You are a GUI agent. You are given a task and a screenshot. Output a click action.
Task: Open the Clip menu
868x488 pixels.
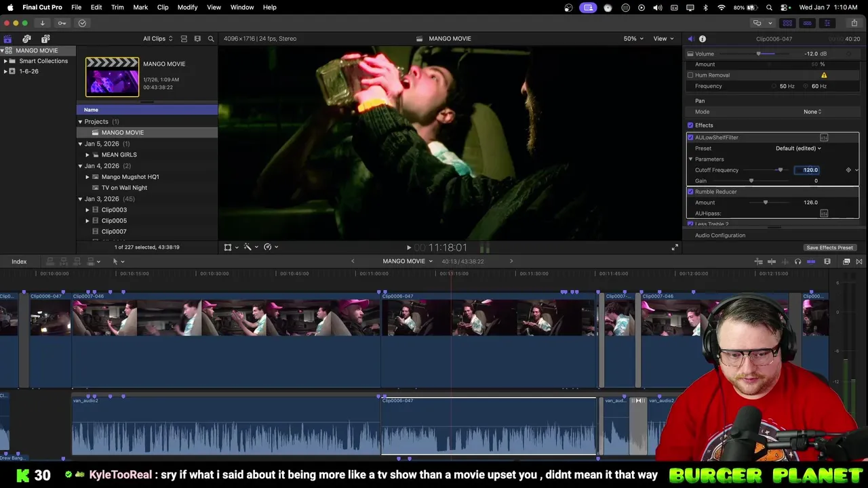click(x=163, y=7)
